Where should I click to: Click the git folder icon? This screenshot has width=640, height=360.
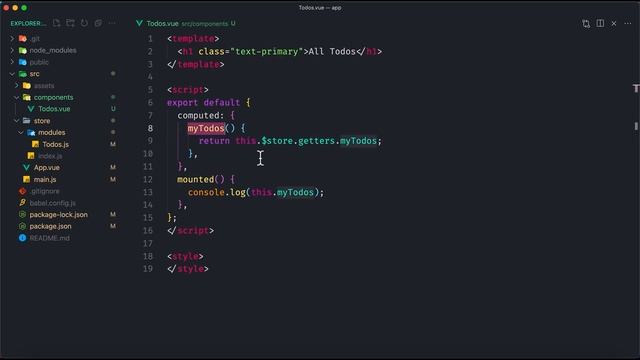(x=23, y=39)
